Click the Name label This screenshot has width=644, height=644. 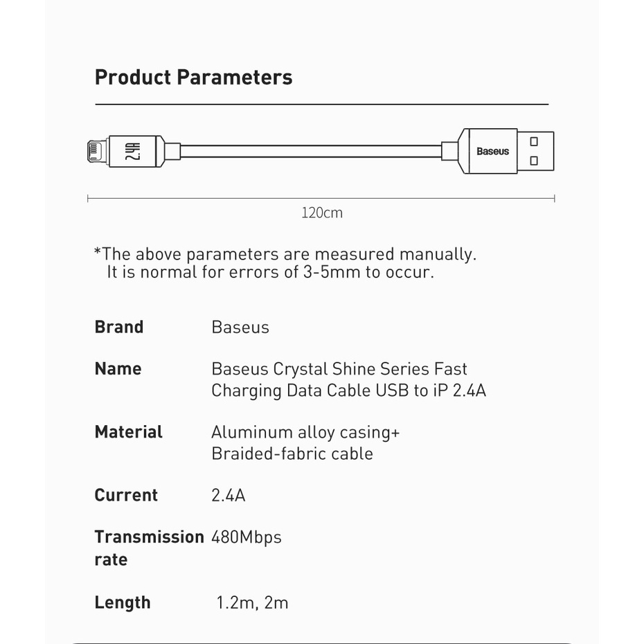(118, 368)
